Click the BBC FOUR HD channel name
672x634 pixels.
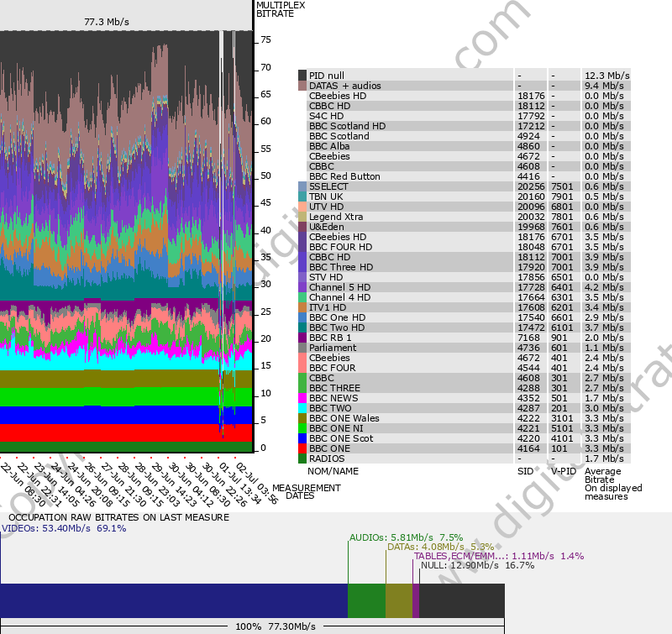pyautogui.click(x=341, y=247)
